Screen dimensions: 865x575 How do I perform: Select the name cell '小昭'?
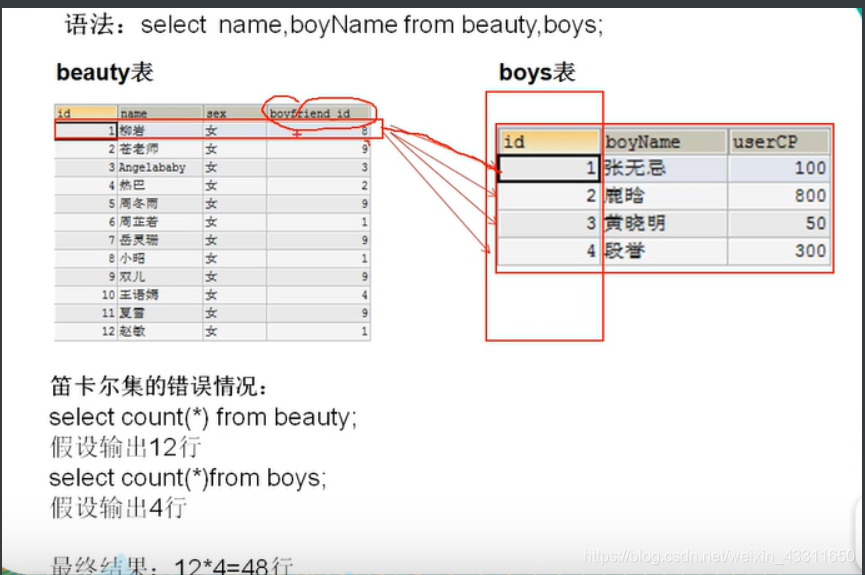click(160, 258)
